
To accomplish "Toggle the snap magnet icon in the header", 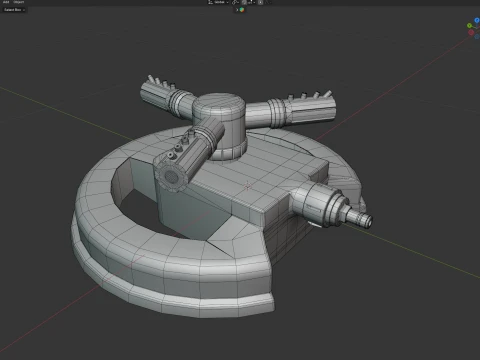I will click(x=244, y=2).
